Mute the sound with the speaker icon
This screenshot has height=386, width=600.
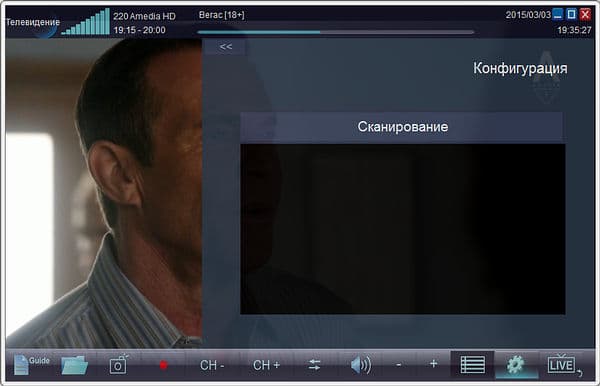click(361, 365)
